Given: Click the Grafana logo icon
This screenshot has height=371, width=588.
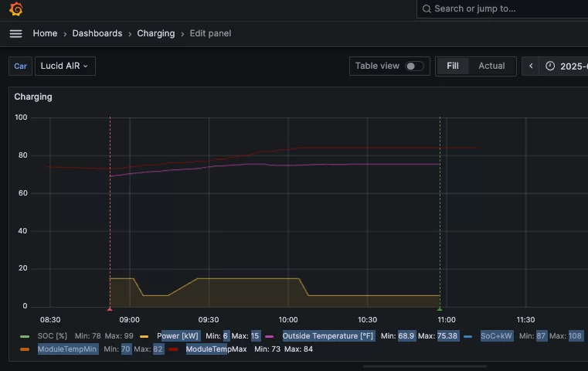Looking at the screenshot, I should (16, 9).
